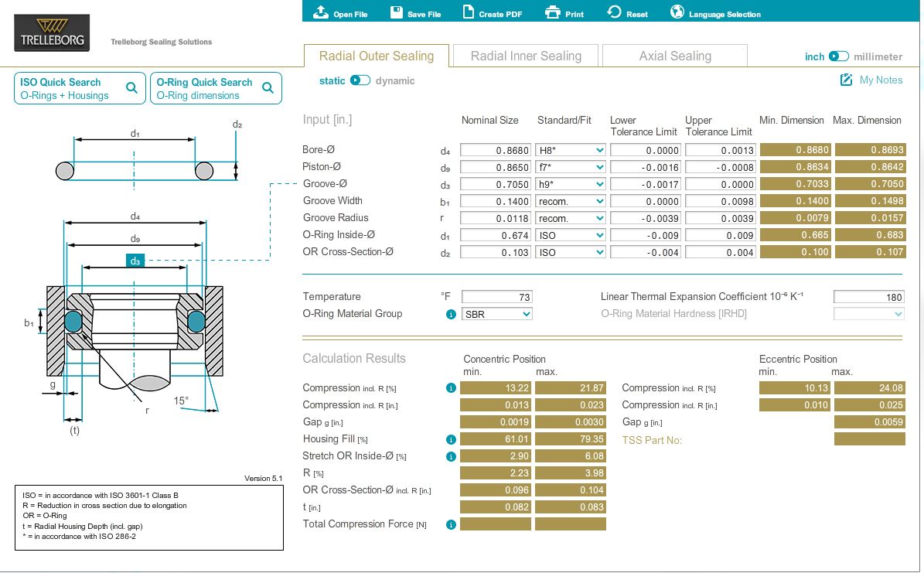Click the Print printer icon
This screenshot has width=924, height=573.
pos(553,12)
